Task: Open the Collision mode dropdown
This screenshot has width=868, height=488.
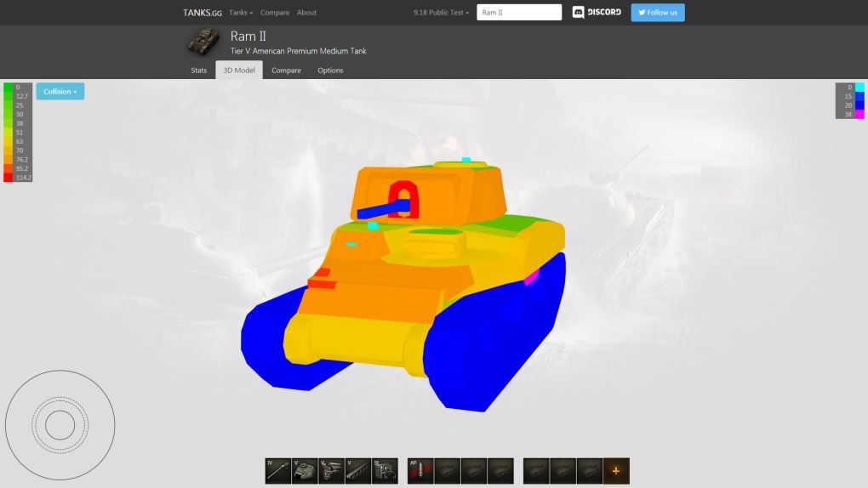Action: 60,92
